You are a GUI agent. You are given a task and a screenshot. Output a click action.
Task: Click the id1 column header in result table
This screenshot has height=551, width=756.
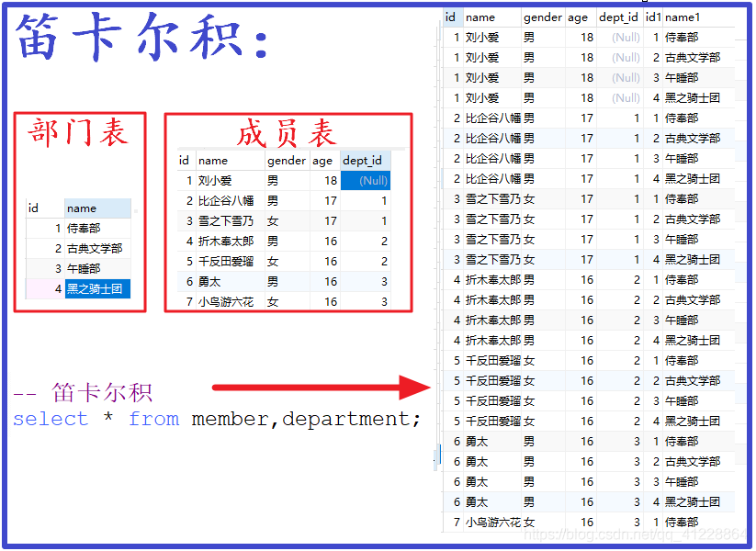pyautogui.click(x=649, y=17)
